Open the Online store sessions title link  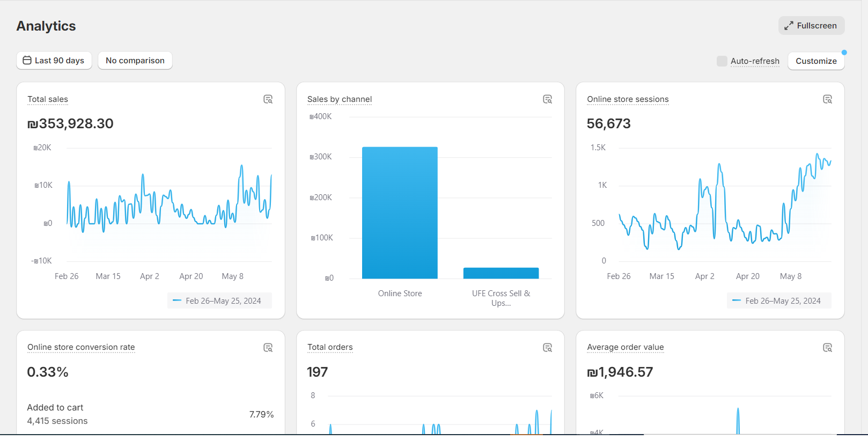click(628, 99)
